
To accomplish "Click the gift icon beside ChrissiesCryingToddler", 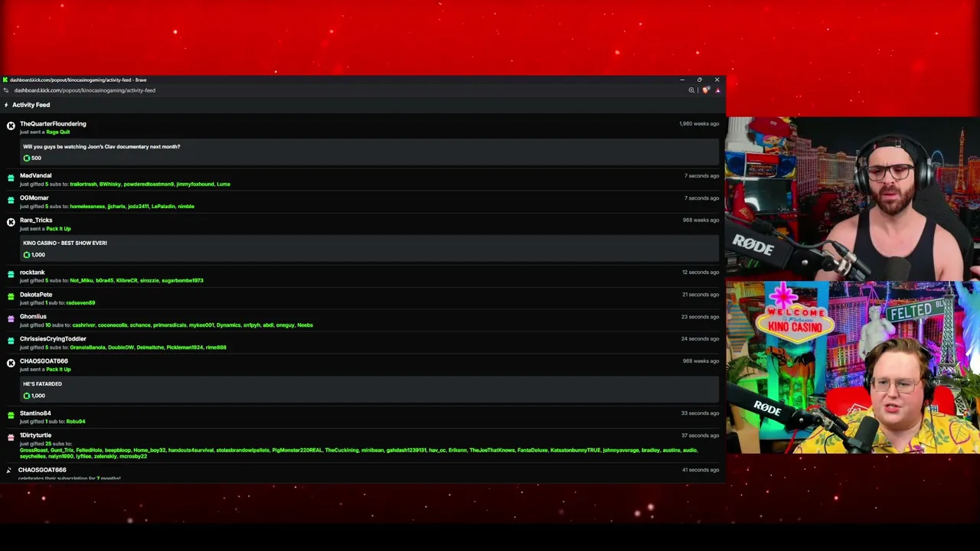I will pos(11,341).
